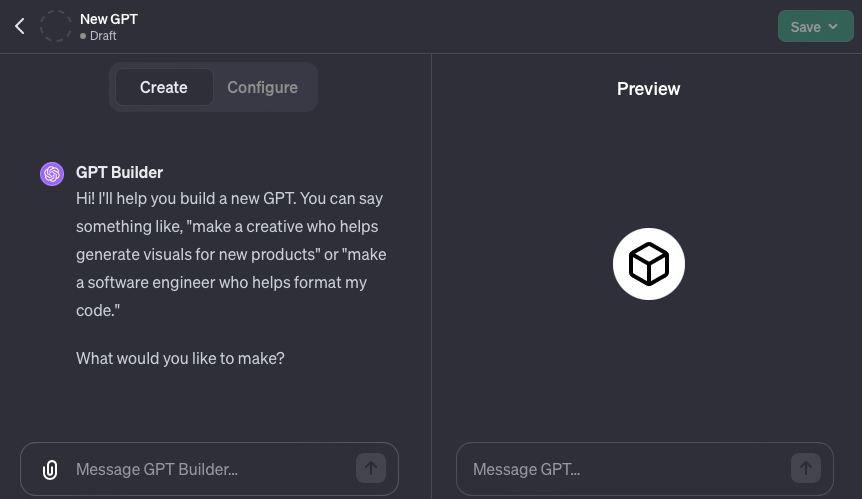Focus the Message GPT preview input field
This screenshot has width=862, height=499.
click(625, 469)
